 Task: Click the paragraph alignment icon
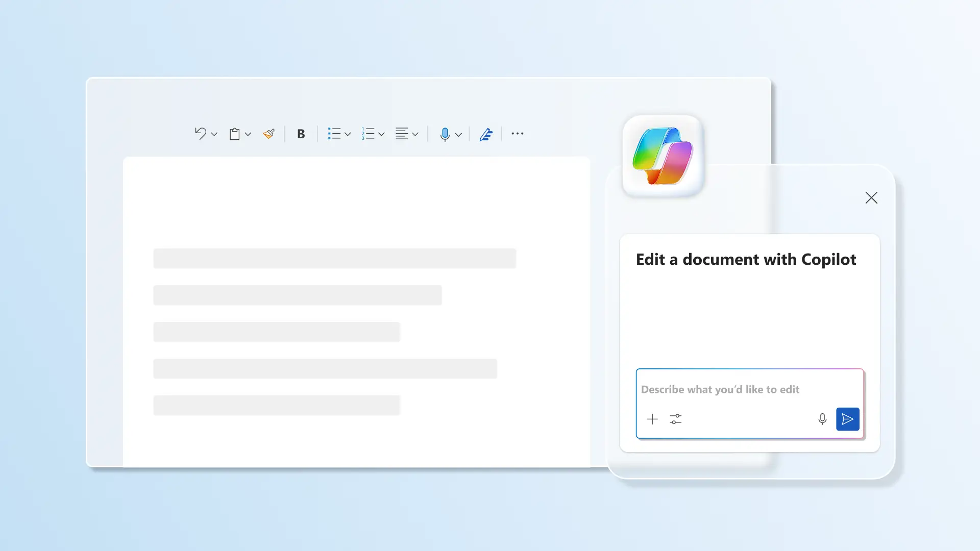click(x=402, y=134)
